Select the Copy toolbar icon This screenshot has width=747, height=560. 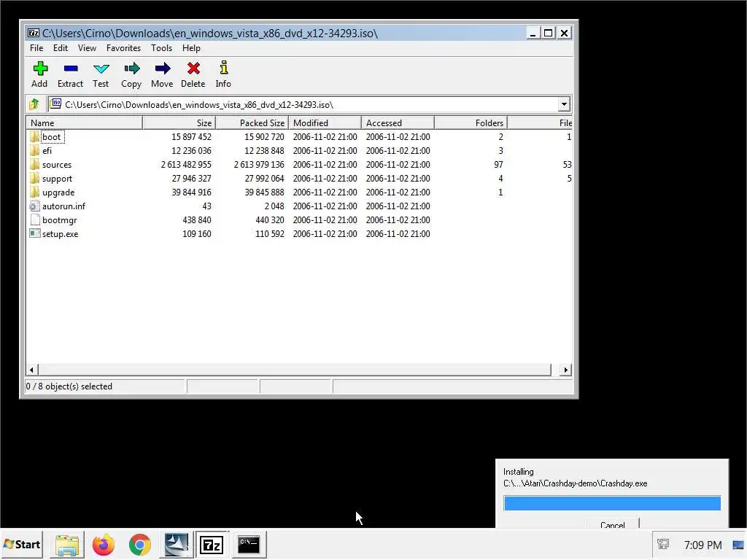click(131, 69)
